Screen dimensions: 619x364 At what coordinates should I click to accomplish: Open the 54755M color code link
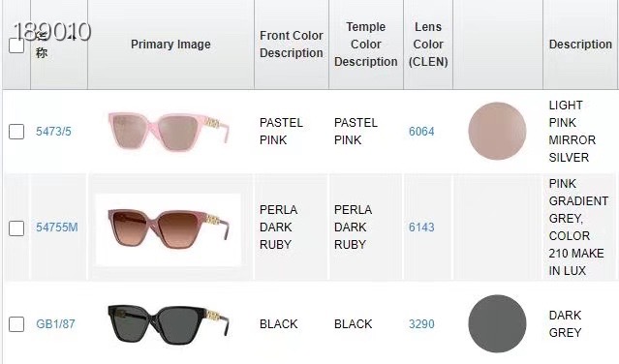coord(57,227)
